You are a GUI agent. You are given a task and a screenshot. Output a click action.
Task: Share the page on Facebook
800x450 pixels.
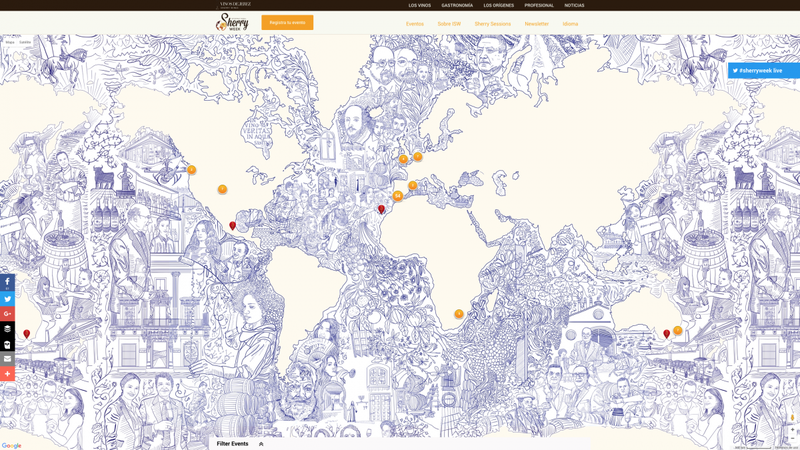[7, 283]
